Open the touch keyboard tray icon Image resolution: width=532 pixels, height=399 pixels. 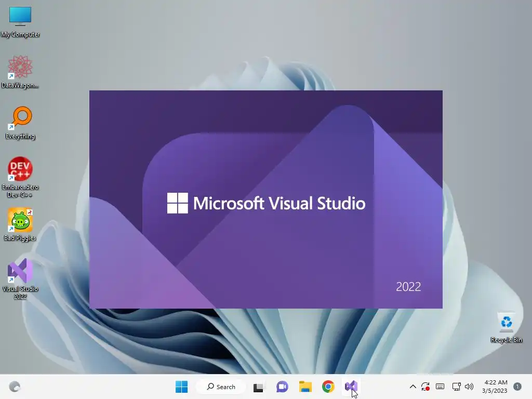click(440, 387)
